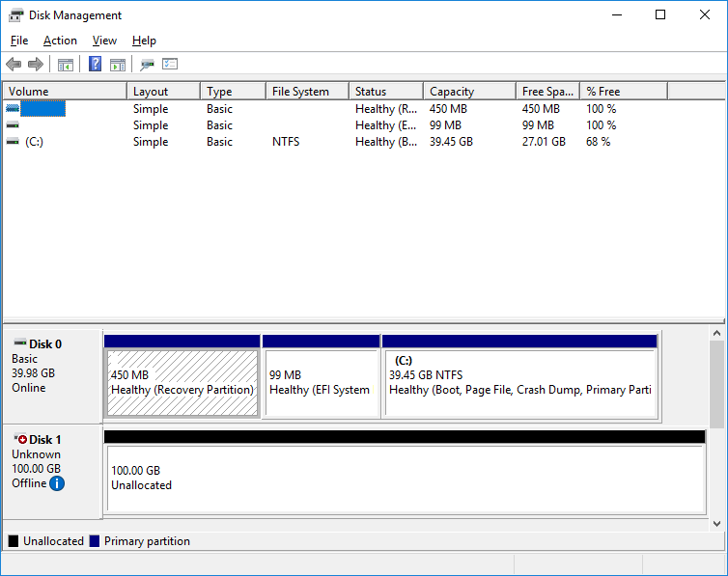Click the disk pane vertical scrollbar thumb
728x576 pixels.
coord(716,384)
